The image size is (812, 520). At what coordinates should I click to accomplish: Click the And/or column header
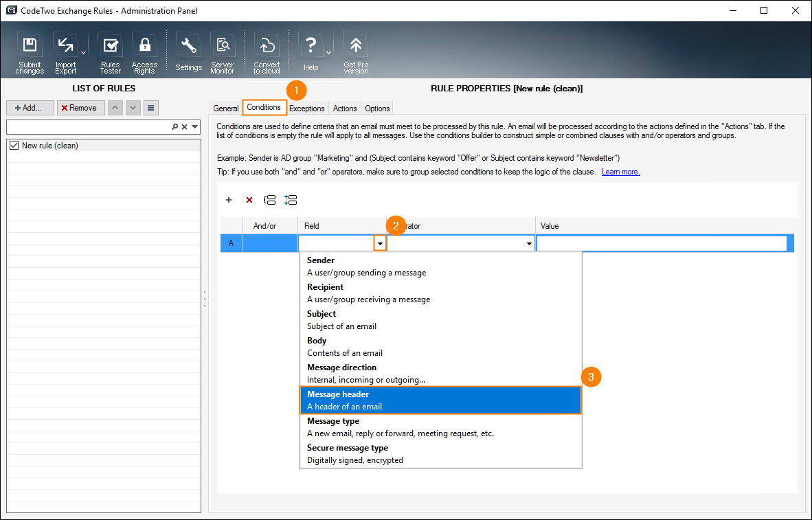tap(270, 226)
